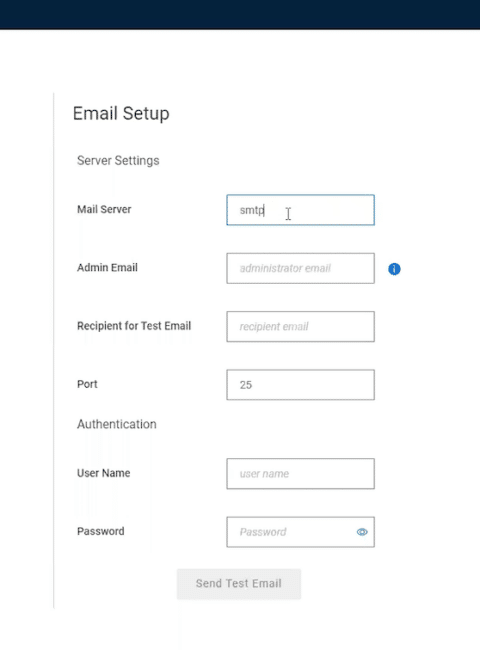This screenshot has width=480, height=650.
Task: Click the administrator email input box
Action: click(x=301, y=268)
